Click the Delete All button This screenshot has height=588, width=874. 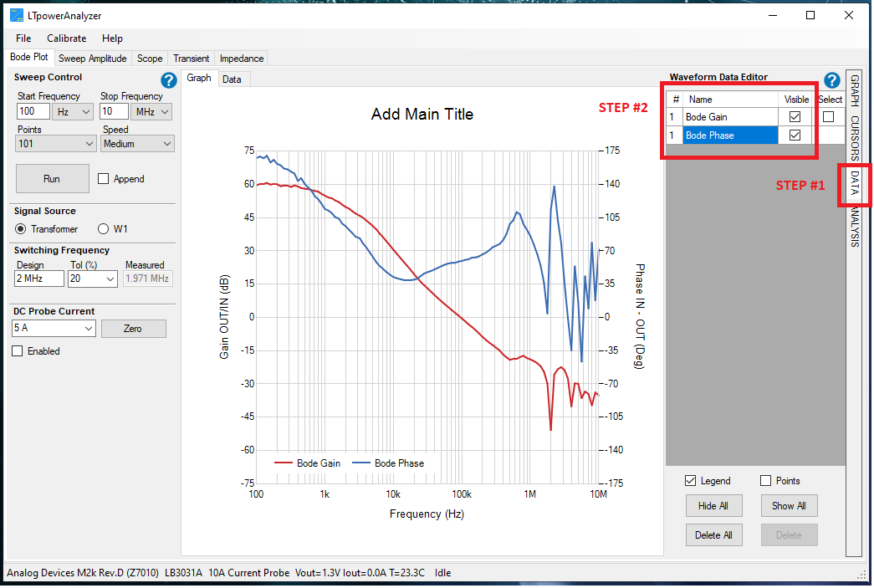[x=713, y=535]
